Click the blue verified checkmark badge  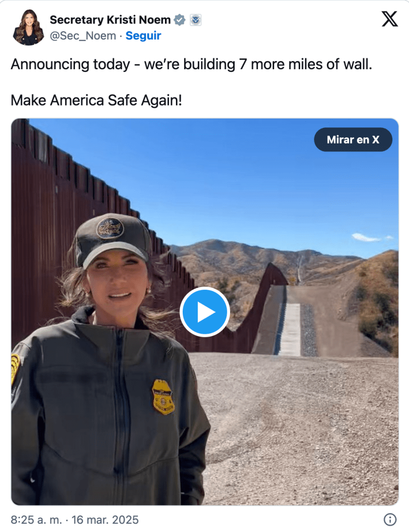(180, 20)
